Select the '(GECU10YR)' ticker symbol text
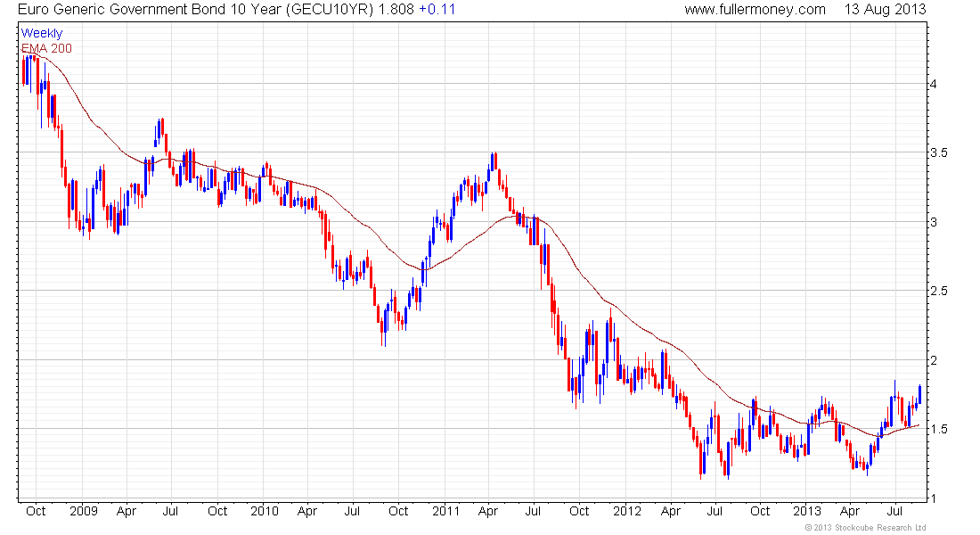This screenshot has width=980, height=535. pos(330,10)
